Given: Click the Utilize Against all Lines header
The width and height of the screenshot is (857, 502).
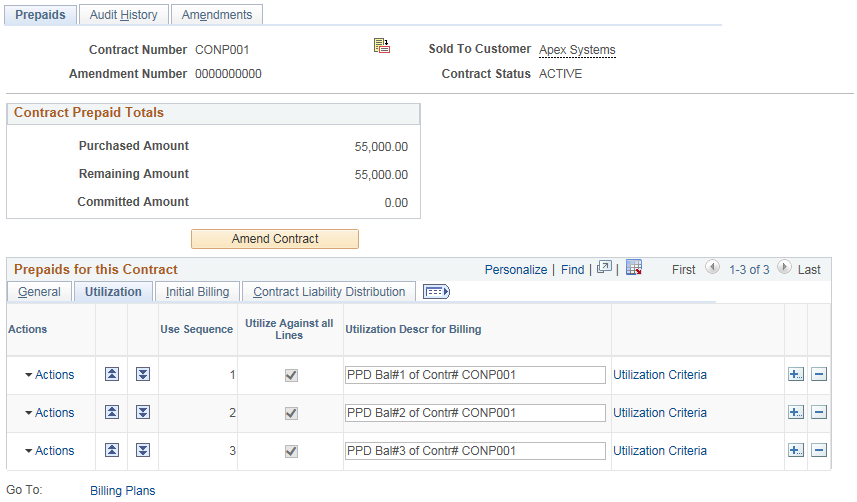Looking at the screenshot, I should (289, 329).
